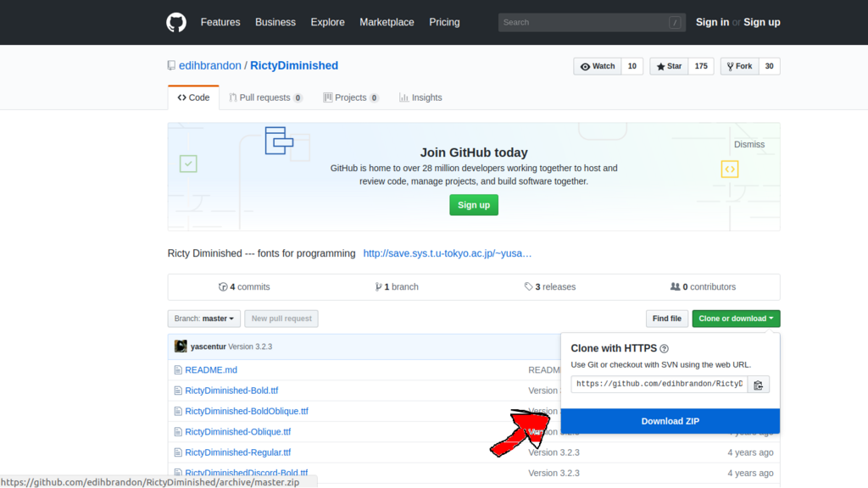
Task: Open Business in the top navigation
Action: tap(275, 22)
